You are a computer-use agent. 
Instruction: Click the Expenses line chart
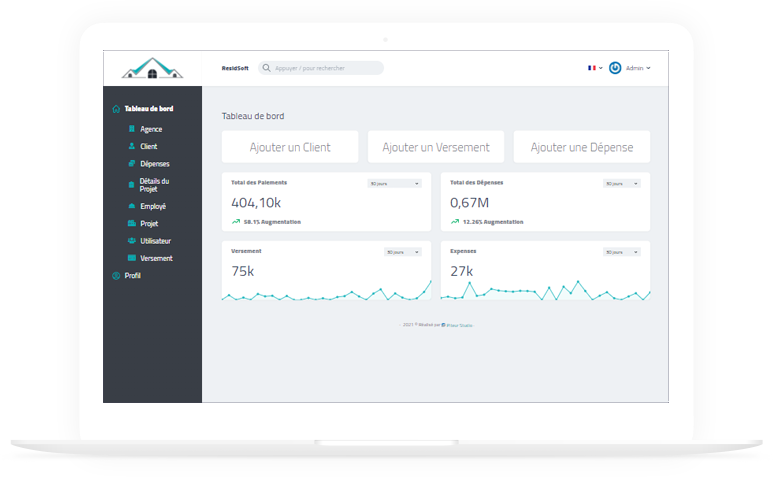point(545,290)
